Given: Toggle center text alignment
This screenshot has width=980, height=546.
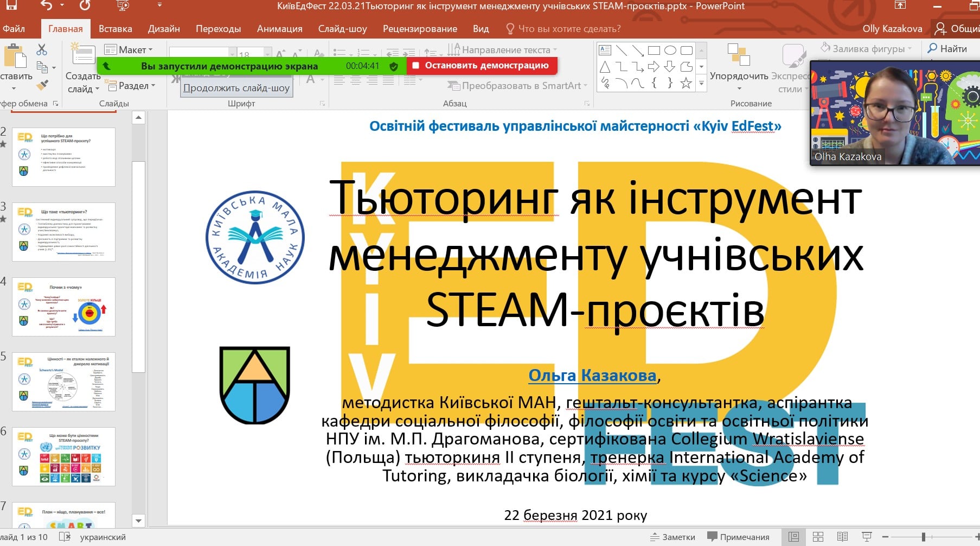Looking at the screenshot, I should coord(356,80).
